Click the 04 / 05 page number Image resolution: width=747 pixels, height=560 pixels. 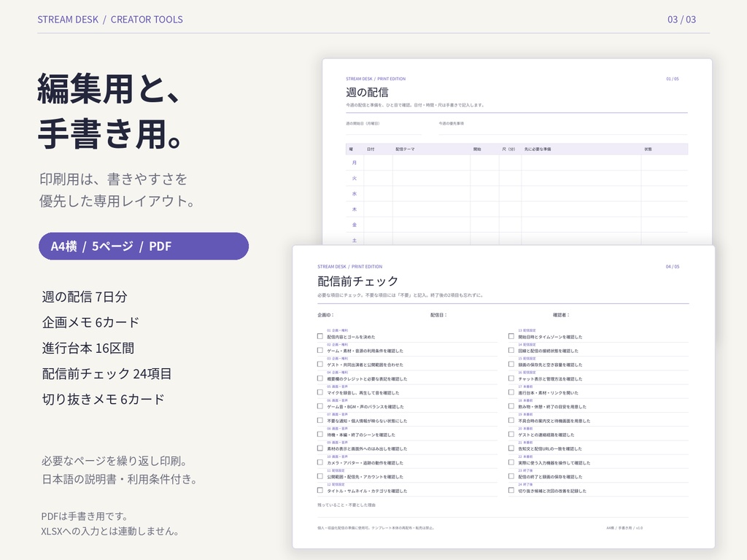point(672,267)
